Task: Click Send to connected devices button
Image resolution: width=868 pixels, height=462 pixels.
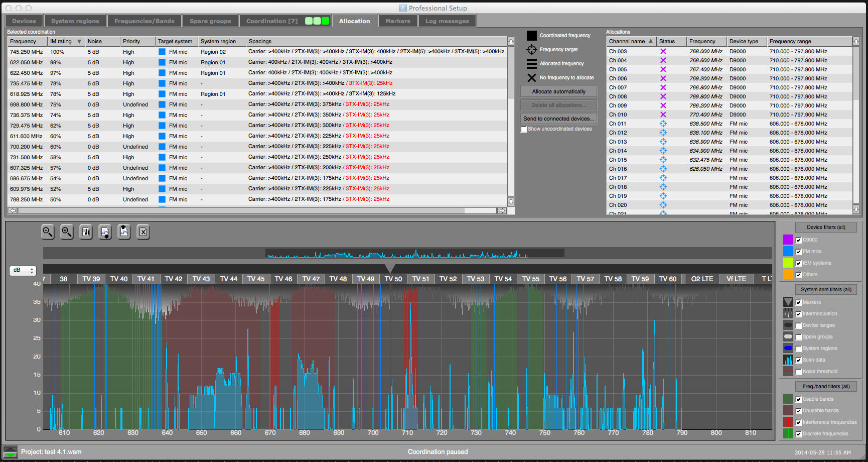Action: pyautogui.click(x=558, y=119)
